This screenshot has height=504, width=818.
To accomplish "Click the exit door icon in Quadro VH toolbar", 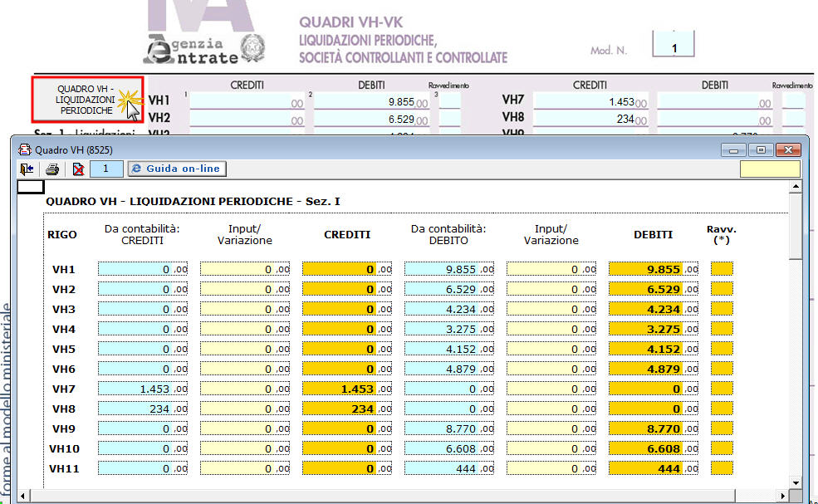I will 27,169.
